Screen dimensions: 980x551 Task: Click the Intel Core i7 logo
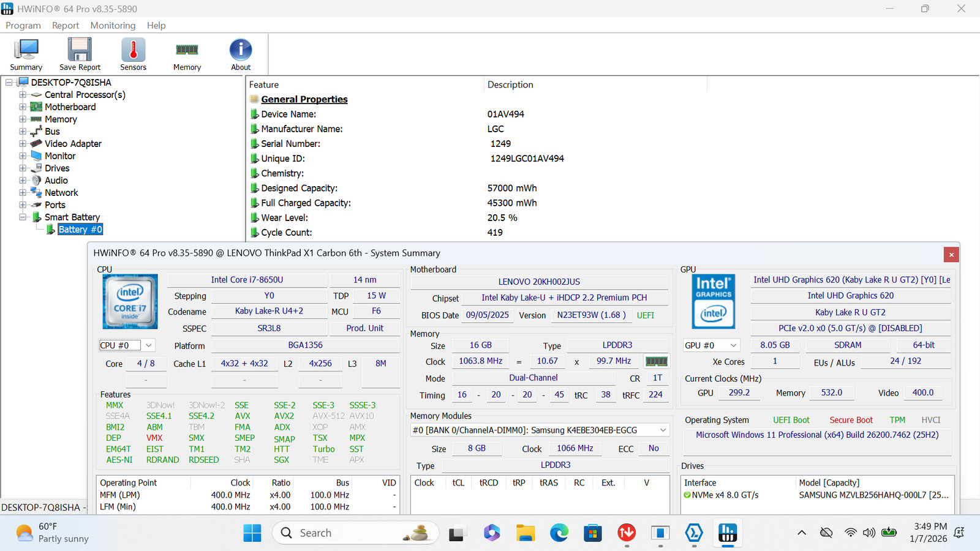(130, 302)
